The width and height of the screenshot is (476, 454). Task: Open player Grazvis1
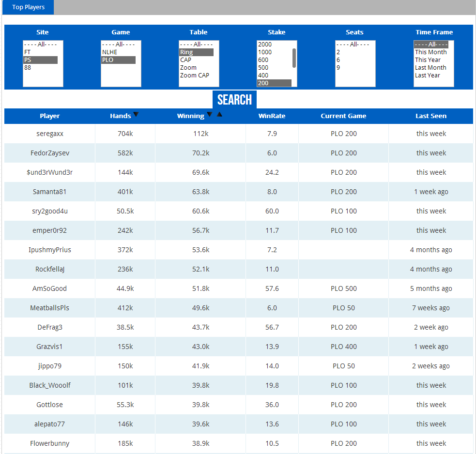point(50,347)
